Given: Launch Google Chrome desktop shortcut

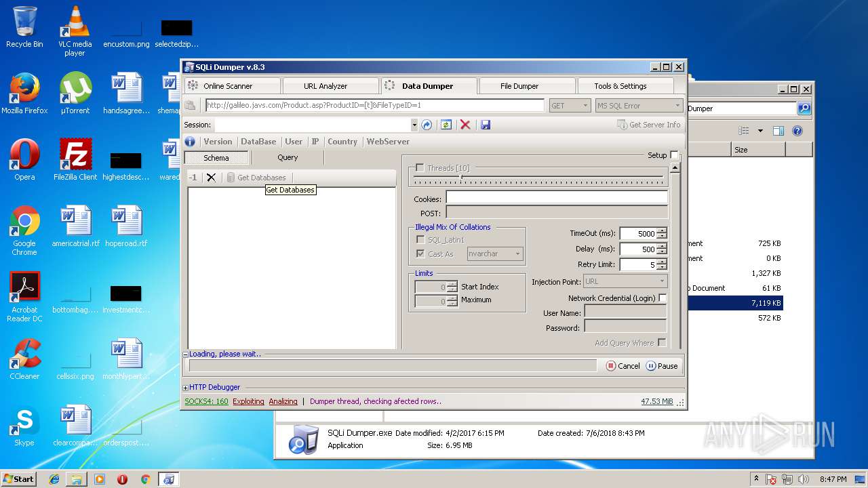Looking at the screenshot, I should pos(24,230).
